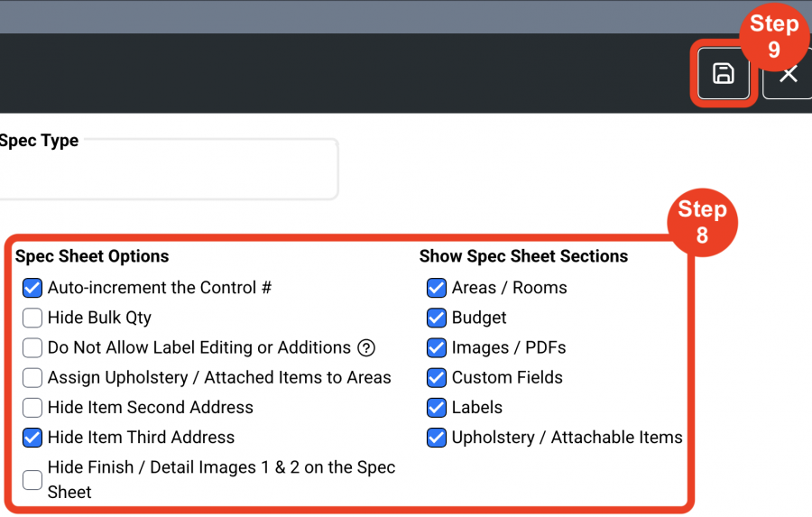Click the X close icon beside save

789,74
